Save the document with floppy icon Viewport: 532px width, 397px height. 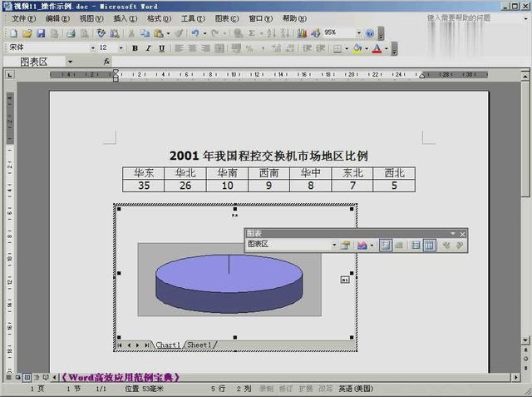41,33
